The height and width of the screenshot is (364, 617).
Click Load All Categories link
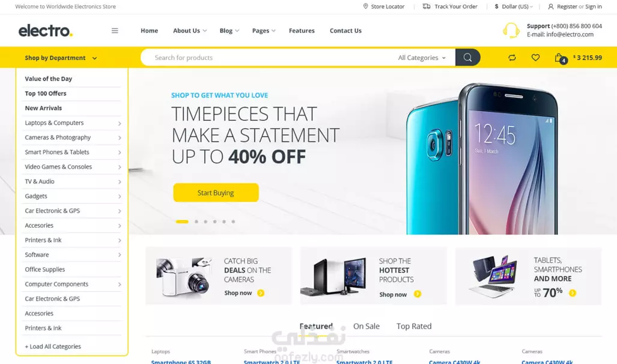53,347
